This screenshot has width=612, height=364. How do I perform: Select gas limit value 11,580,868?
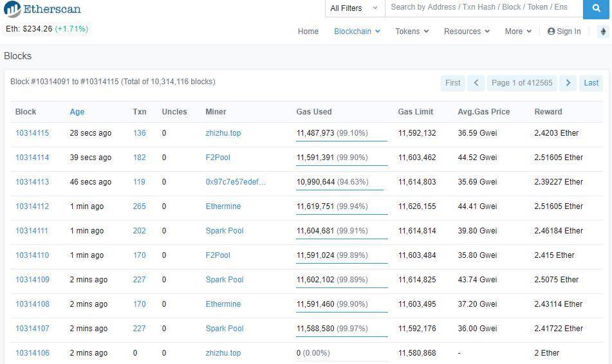point(417,353)
